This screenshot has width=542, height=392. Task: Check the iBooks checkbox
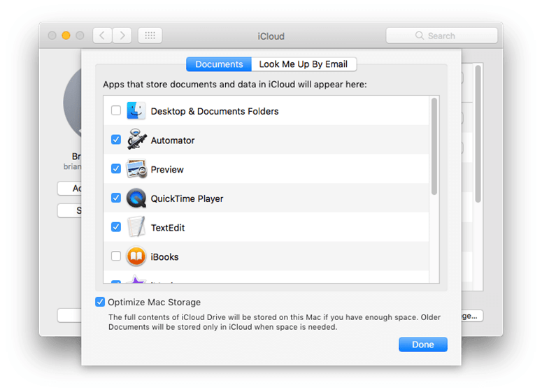point(116,256)
